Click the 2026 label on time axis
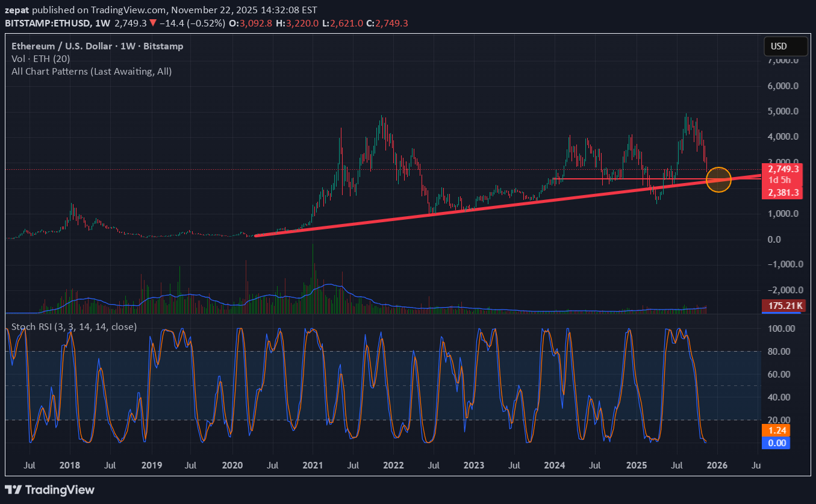The width and height of the screenshot is (816, 504). click(717, 465)
